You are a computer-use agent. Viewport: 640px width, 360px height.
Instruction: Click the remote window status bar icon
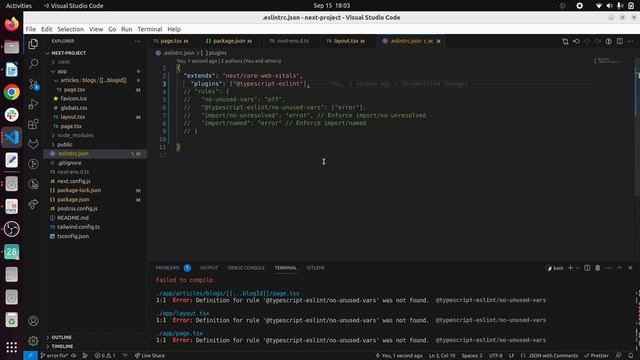30,356
